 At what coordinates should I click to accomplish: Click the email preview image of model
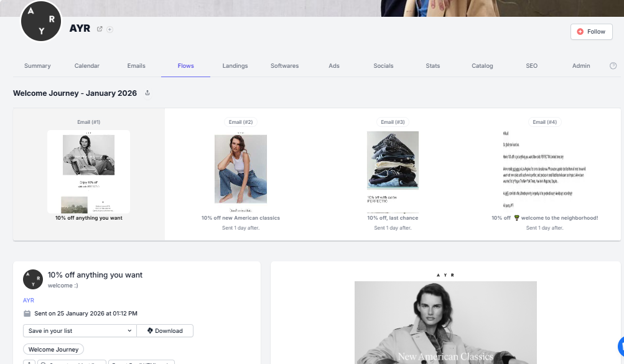click(x=445, y=323)
